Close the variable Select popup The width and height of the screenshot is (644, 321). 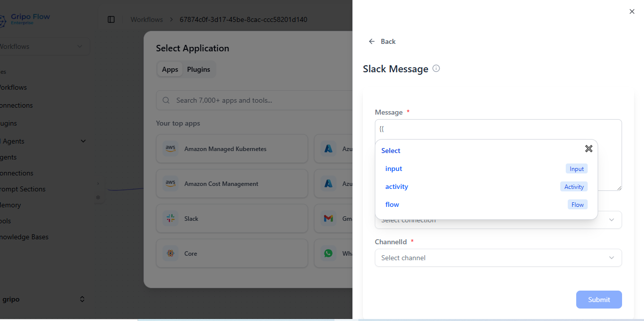pos(588,149)
